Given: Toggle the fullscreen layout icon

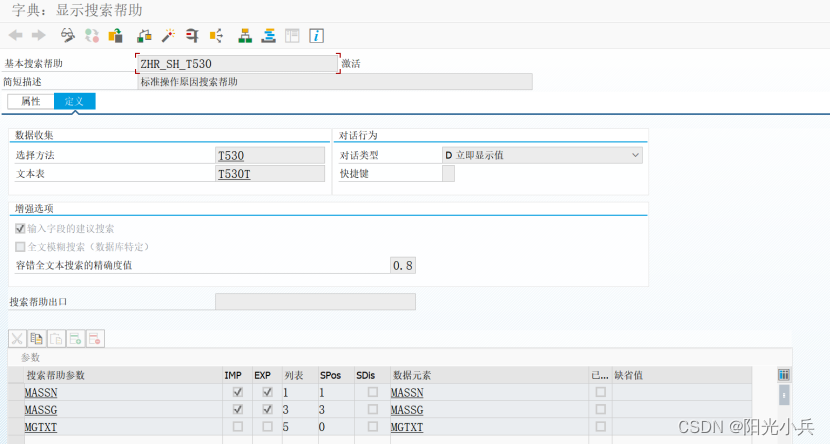Looking at the screenshot, I should click(x=292, y=35).
